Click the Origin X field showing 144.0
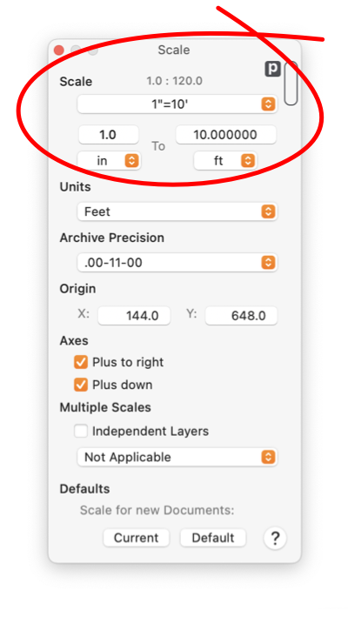This screenshot has height=644, width=348. pos(134,315)
